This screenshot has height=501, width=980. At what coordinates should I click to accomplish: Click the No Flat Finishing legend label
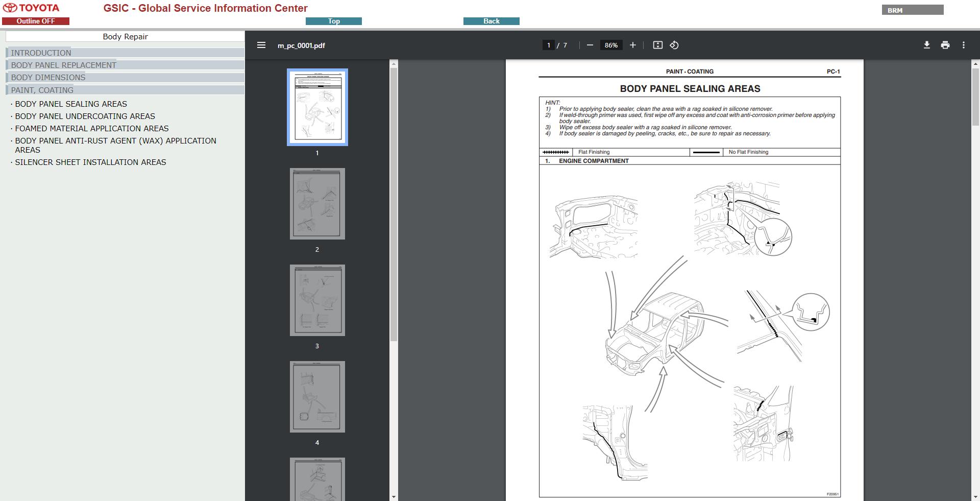[x=748, y=152]
